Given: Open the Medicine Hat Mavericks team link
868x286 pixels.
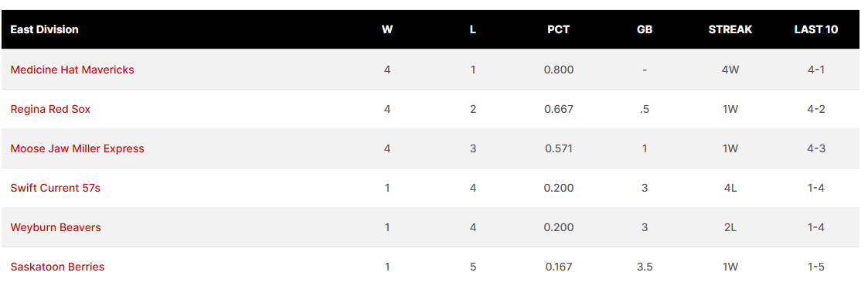Looking at the screenshot, I should [x=72, y=70].
